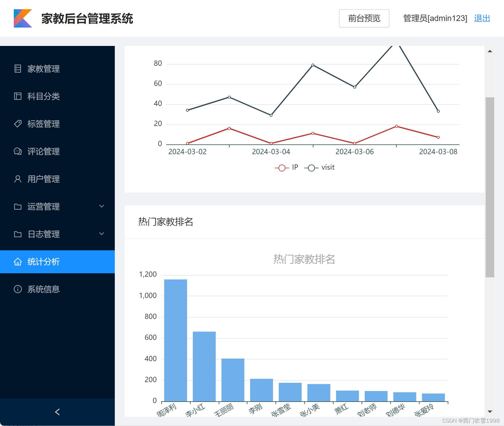This screenshot has height=426, width=504.
Task: Open 用户管理 in the sidebar
Action: tap(57, 179)
